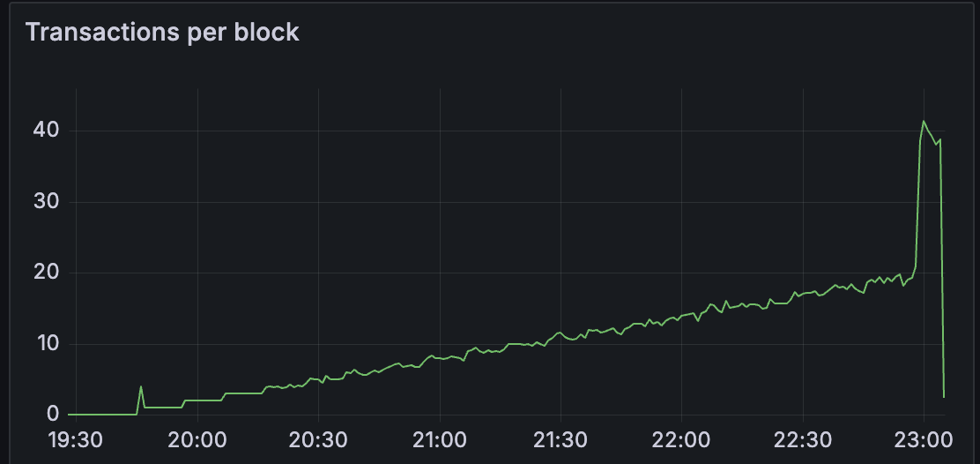Click the 20:00 label on the time axis

[x=197, y=438]
